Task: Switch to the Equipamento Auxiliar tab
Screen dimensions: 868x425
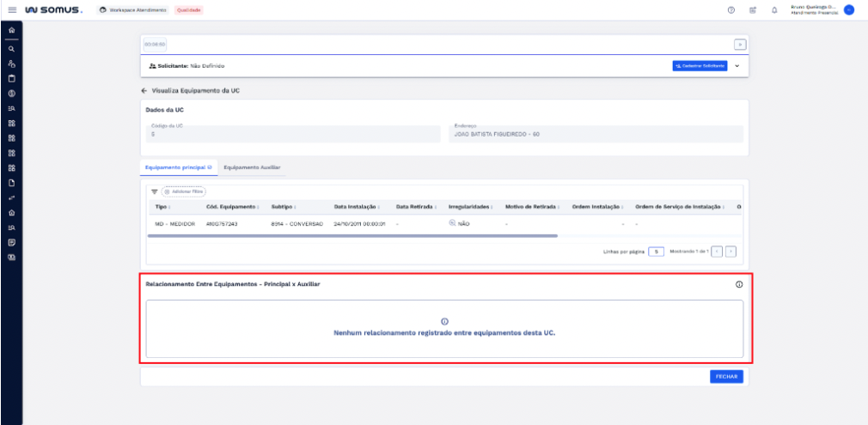Action: tap(252, 167)
